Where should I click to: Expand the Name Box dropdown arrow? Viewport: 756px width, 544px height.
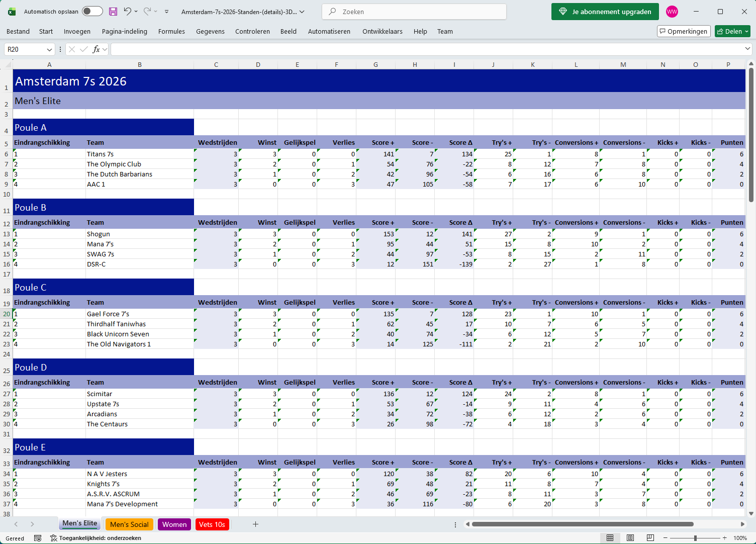coord(49,49)
